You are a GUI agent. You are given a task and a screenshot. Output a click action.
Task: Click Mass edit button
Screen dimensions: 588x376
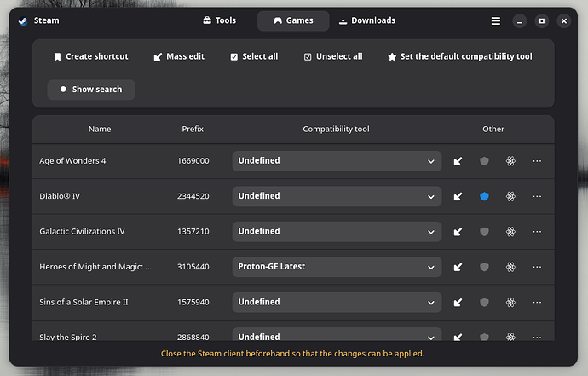179,56
